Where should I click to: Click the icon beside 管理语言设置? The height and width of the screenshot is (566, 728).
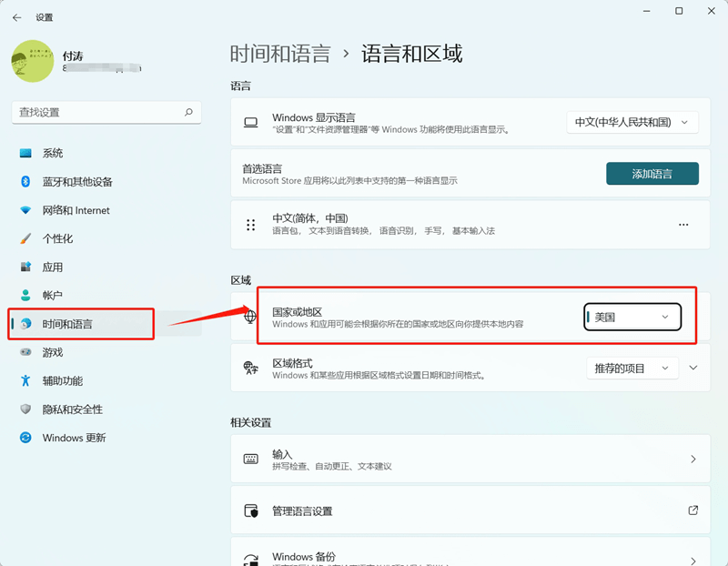pos(251,510)
